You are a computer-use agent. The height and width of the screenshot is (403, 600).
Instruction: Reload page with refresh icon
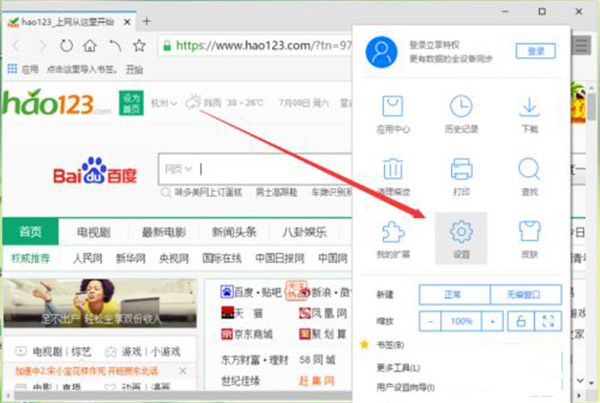click(x=66, y=46)
